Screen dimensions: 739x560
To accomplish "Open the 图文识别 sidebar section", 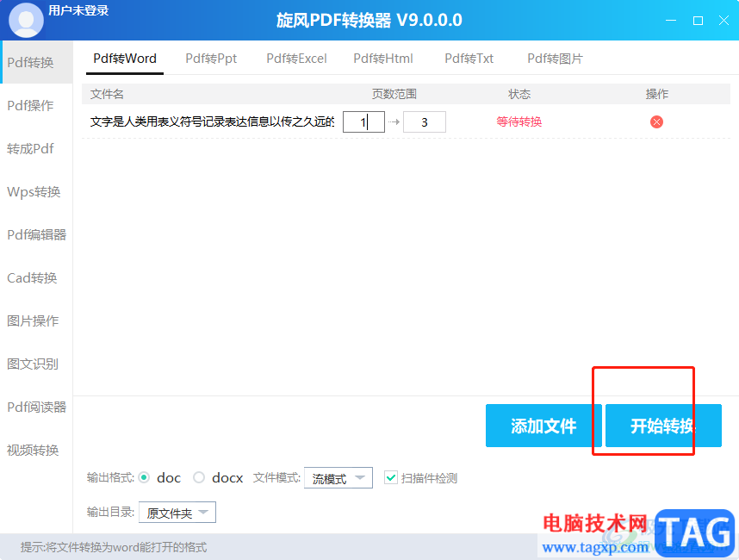I will [36, 364].
